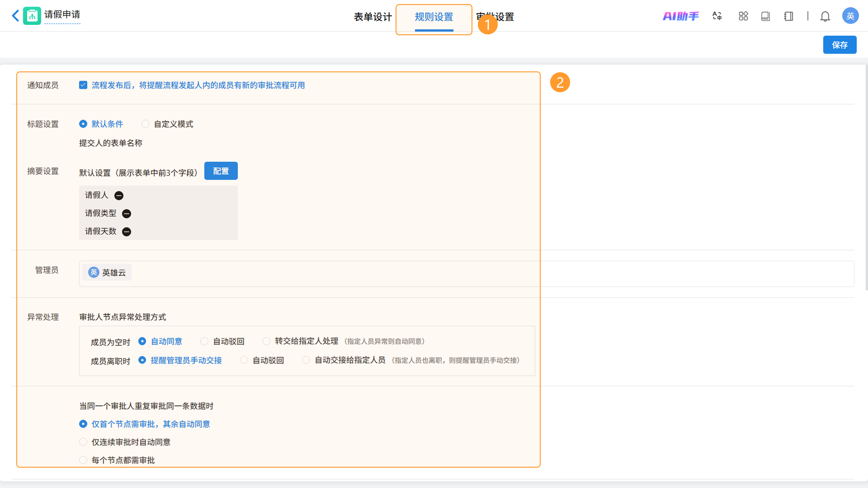
Task: Choose 自动交接给指定人员 option
Action: point(306,360)
